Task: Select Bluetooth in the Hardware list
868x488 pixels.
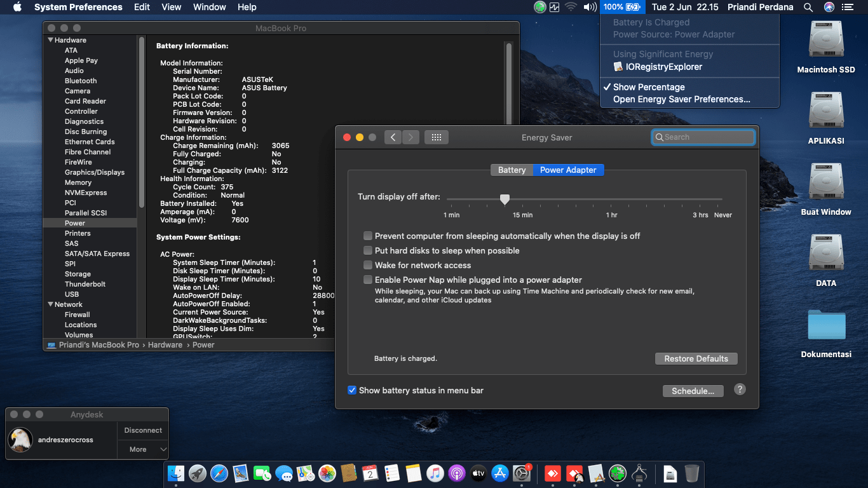Action: pos(81,81)
